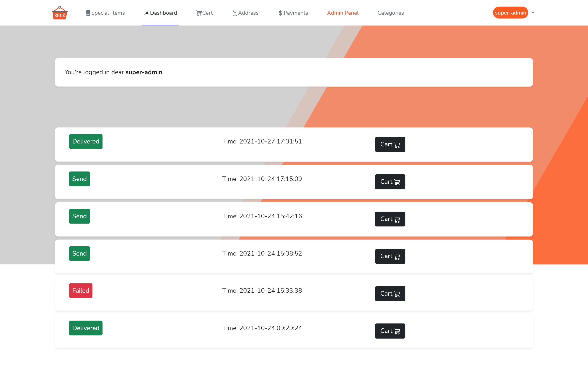Image resolution: width=588 pixels, height=380 pixels.
Task: Click the Send badge on the 15:38:52 order
Action: click(x=79, y=253)
